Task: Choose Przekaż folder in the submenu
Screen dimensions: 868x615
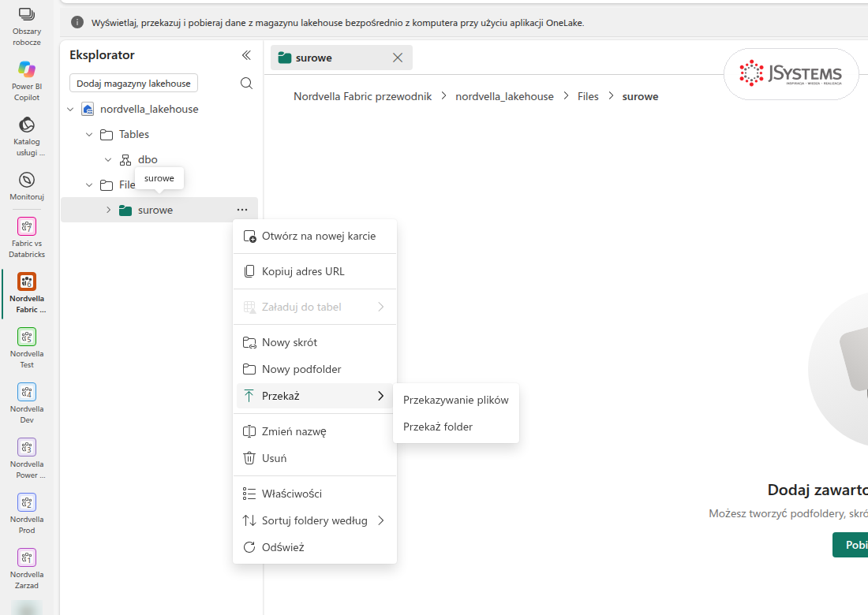Action: coord(455,427)
